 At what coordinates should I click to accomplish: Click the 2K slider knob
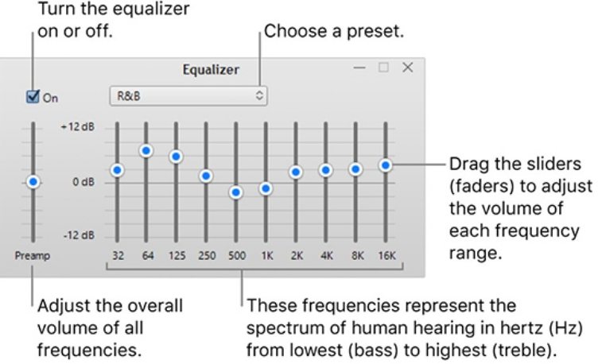tap(296, 172)
